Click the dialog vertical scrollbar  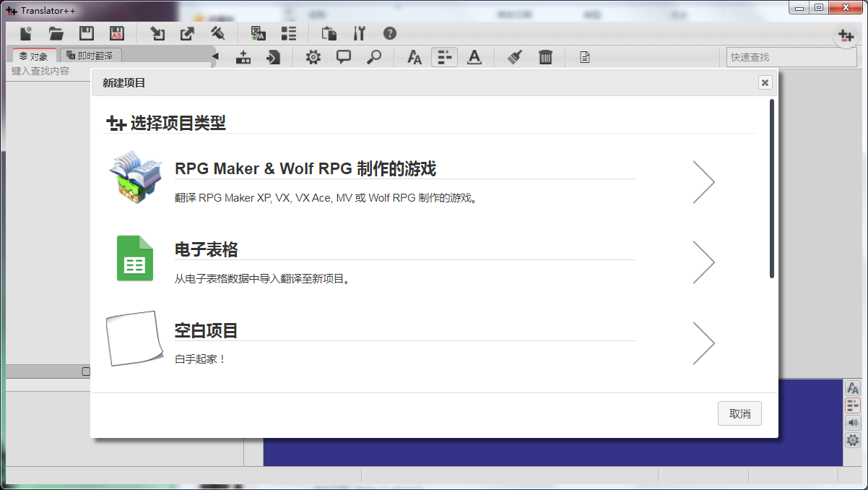click(x=772, y=188)
